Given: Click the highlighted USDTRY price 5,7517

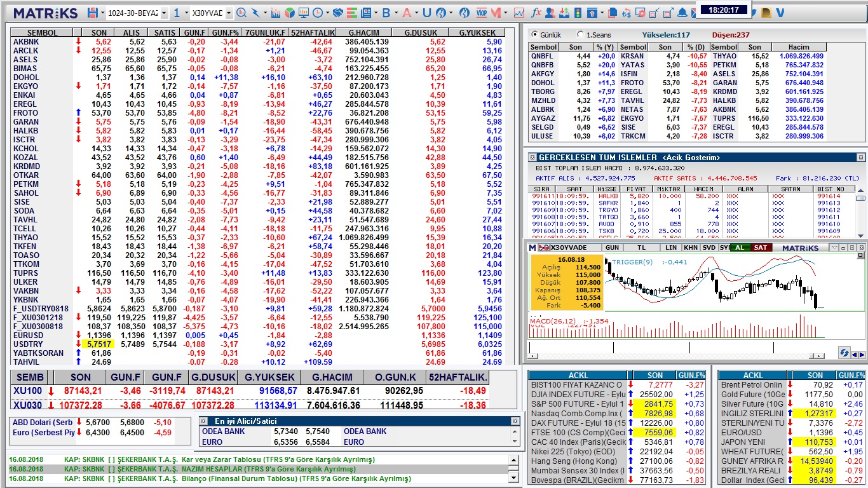Looking at the screenshot, I should tap(99, 344).
